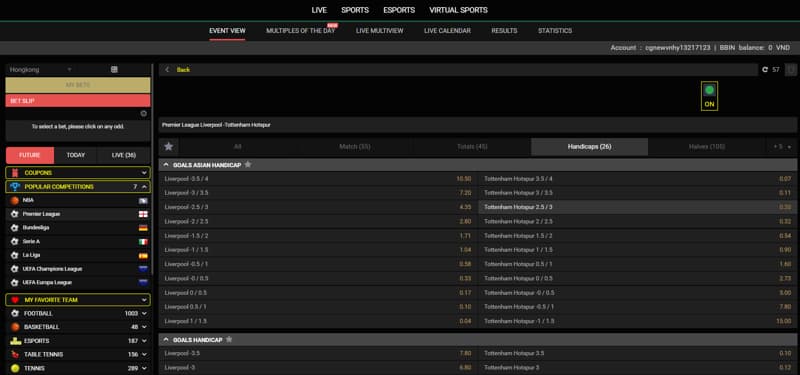Select the All markets tab
Viewport: 800px width, 375px height.
(237, 147)
